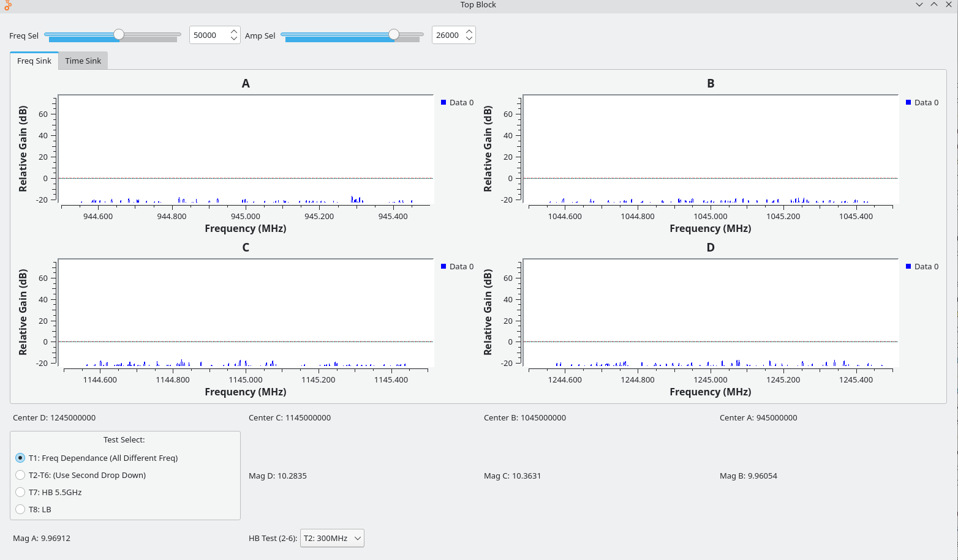Viewport: 958px width, 560px height.
Task: Select T2-T6 Use Second Drop Down option
Action: (20, 475)
